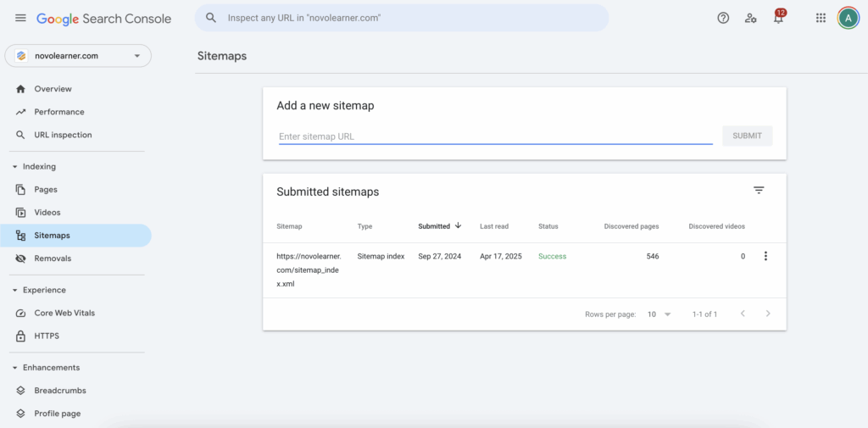This screenshot has height=428, width=868.
Task: Collapse the Experience section
Action: point(15,290)
